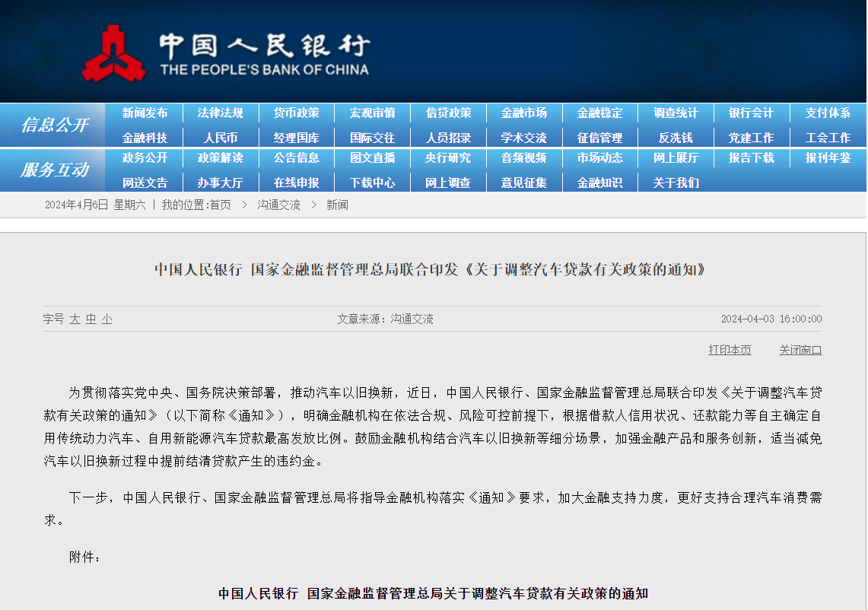The image size is (868, 610).
Task: Navigate to 报告下载
Action: pos(751,157)
